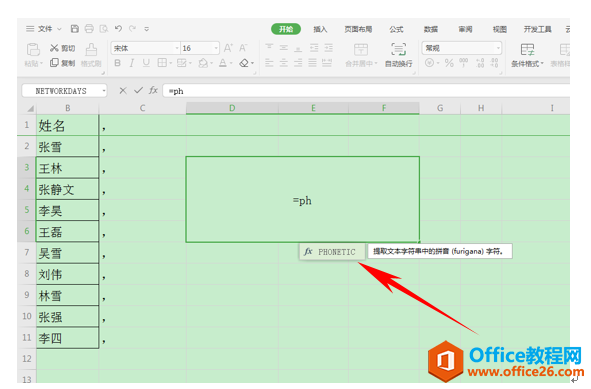591x389 pixels.
Task: Click the Save icon in quick access bar
Action: [x=75, y=29]
